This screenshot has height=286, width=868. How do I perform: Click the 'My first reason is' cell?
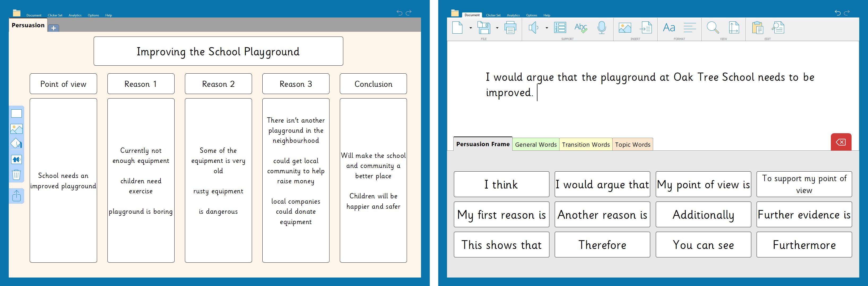(501, 214)
